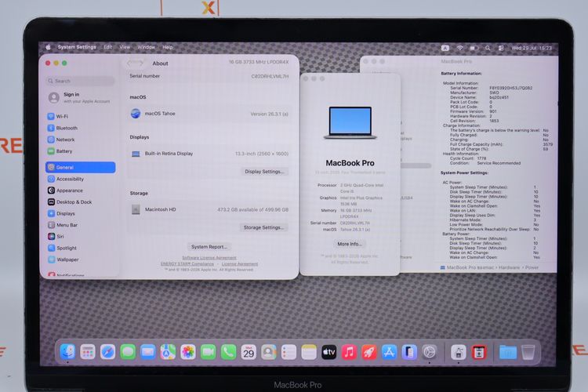588x392 pixels.
Task: Click the macOS Tahoe row
Action: [209, 114]
